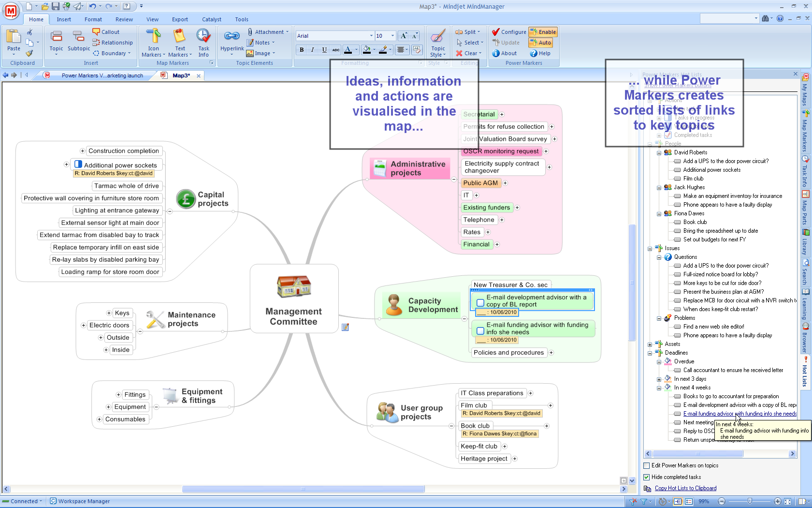The width and height of the screenshot is (812, 508).
Task: Click the Clear button
Action: pyautogui.click(x=468, y=53)
